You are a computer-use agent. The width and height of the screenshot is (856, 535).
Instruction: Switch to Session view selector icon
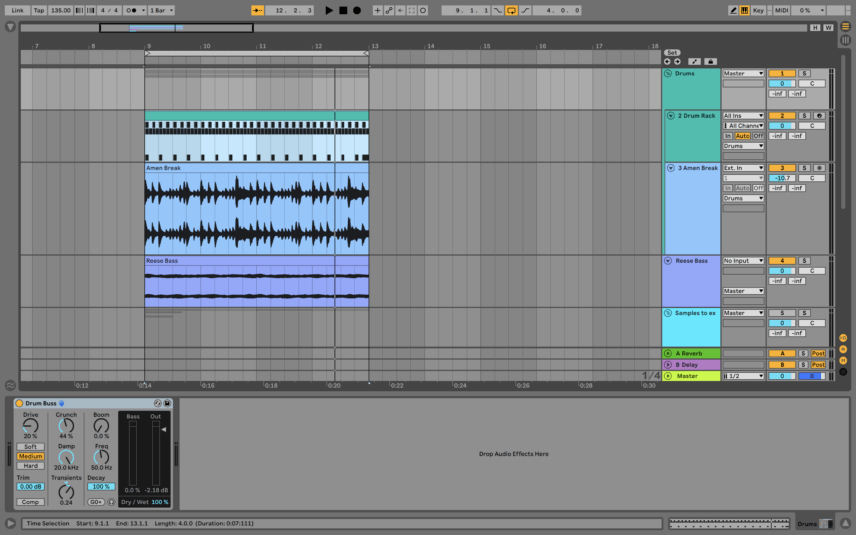point(845,40)
